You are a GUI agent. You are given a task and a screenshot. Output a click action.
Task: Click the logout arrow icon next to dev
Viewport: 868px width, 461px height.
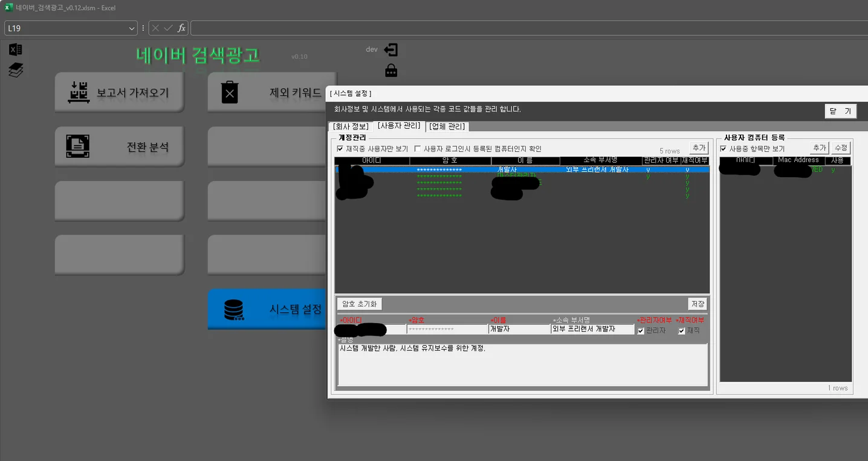tap(391, 50)
